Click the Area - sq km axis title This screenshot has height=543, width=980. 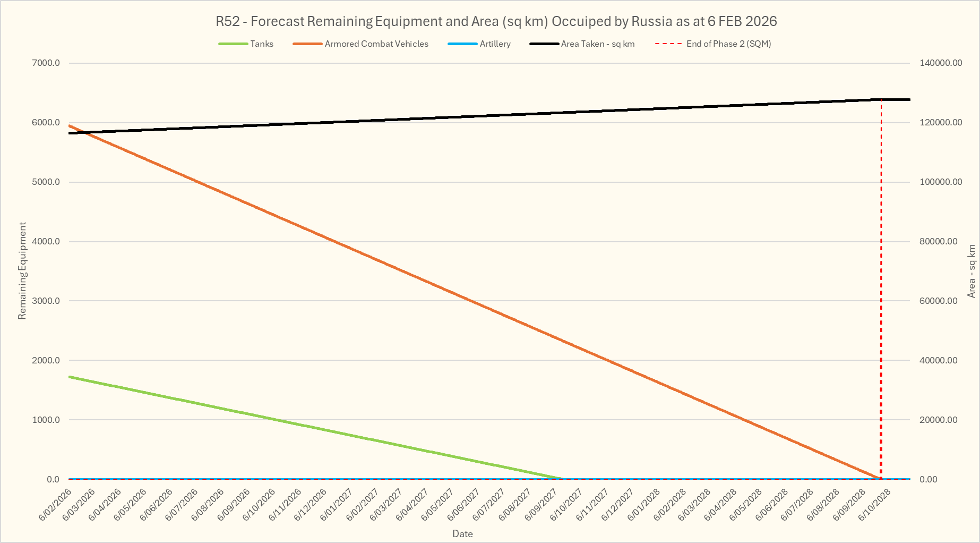[972, 271]
